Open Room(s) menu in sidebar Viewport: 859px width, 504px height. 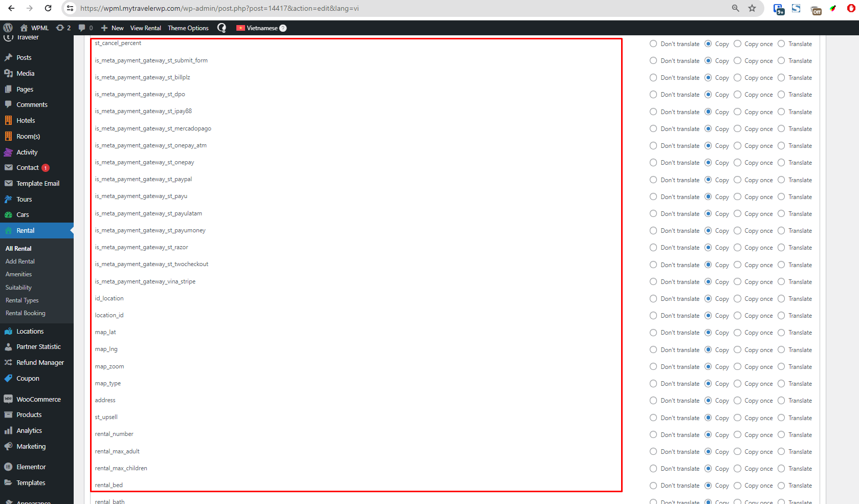point(28,137)
